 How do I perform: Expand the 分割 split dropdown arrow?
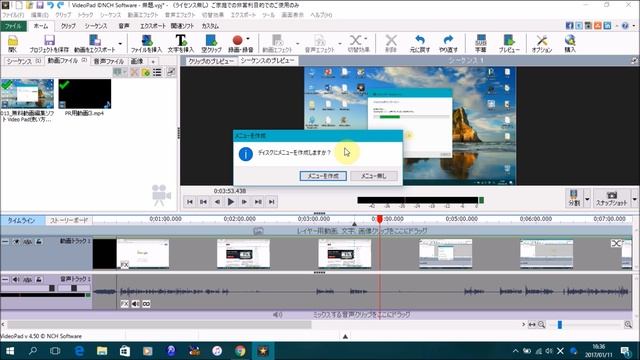click(587, 199)
